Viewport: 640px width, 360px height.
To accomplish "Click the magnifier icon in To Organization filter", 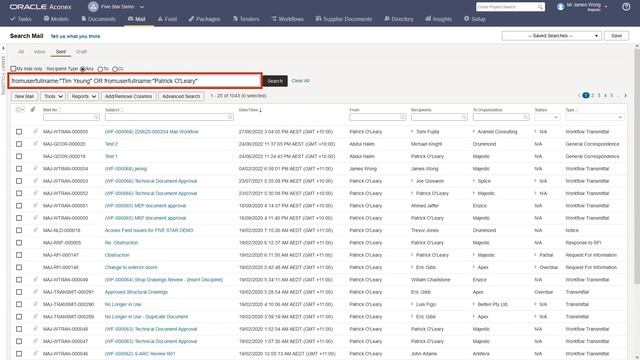I will click(526, 117).
